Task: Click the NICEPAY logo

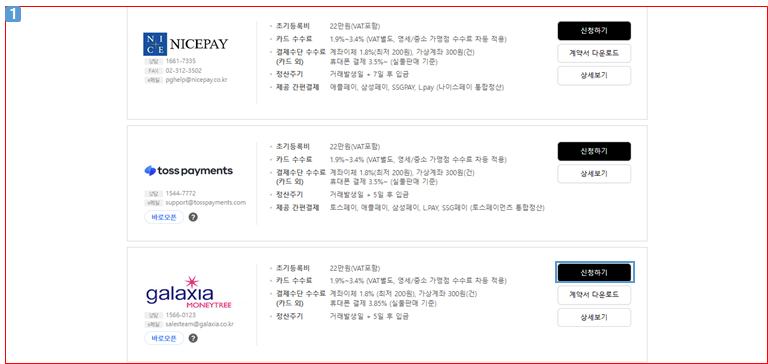Action: (x=186, y=44)
